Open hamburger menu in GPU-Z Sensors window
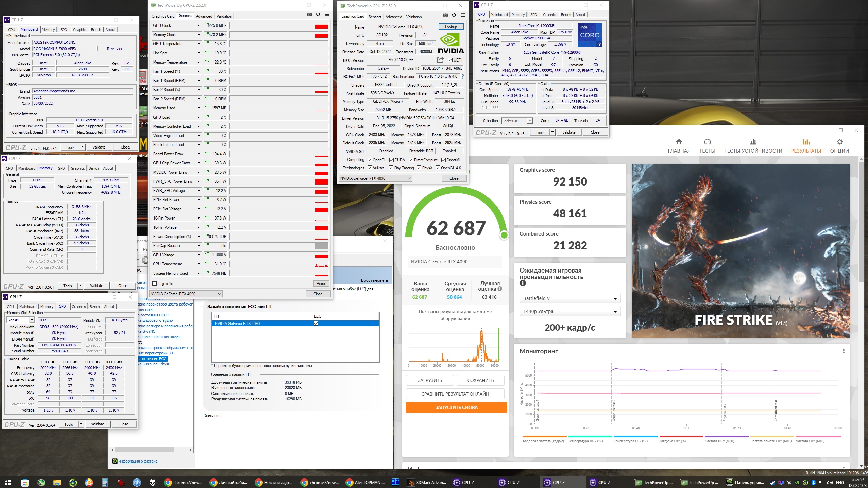The width and height of the screenshot is (868, 488). [x=327, y=15]
